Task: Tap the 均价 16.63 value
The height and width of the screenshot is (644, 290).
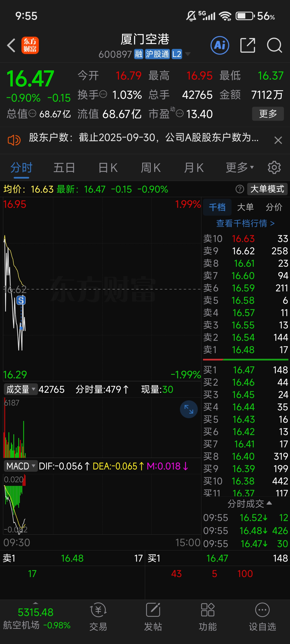Action: click(x=42, y=189)
